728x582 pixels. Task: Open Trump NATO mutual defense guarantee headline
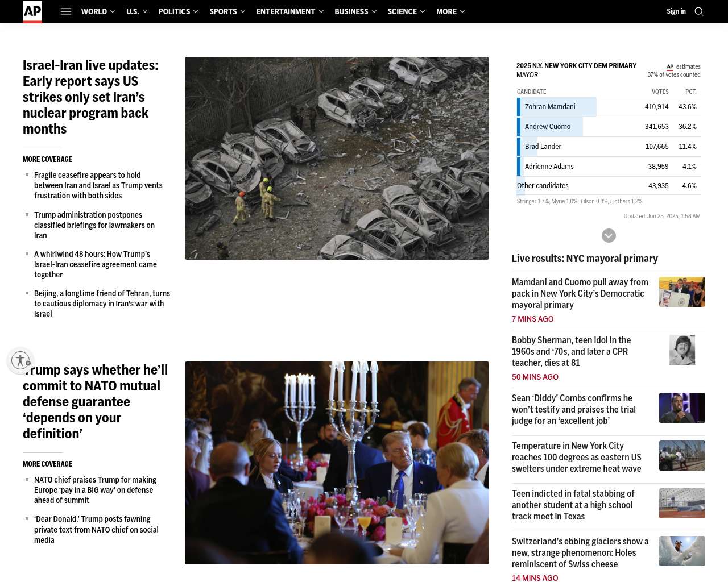point(95,401)
